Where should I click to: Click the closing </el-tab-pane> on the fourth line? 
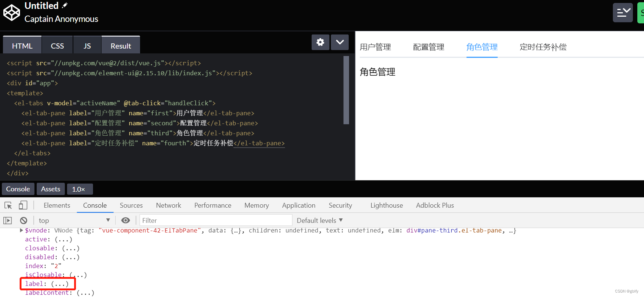pyautogui.click(x=259, y=143)
